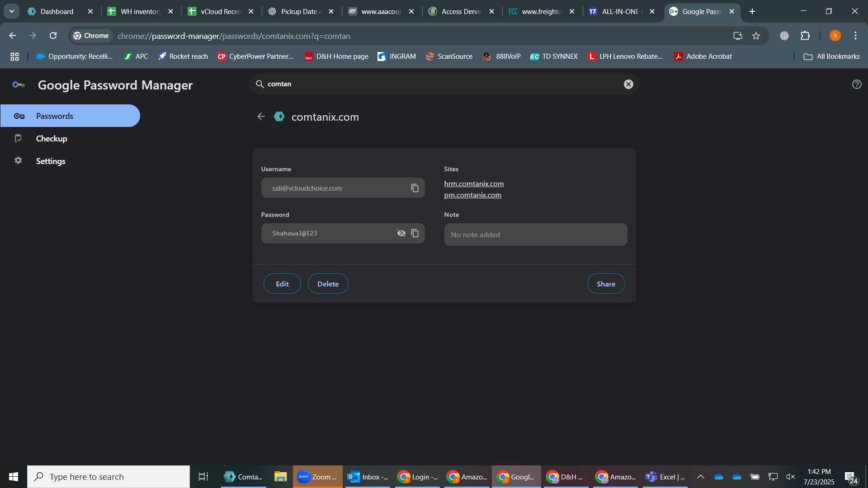Click the install app icon in address bar
The width and height of the screenshot is (868, 488).
(x=738, y=36)
